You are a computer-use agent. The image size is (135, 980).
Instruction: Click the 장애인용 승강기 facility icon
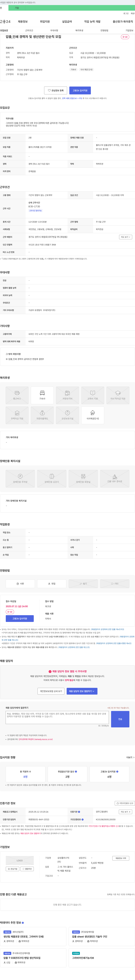tap(52, 479)
